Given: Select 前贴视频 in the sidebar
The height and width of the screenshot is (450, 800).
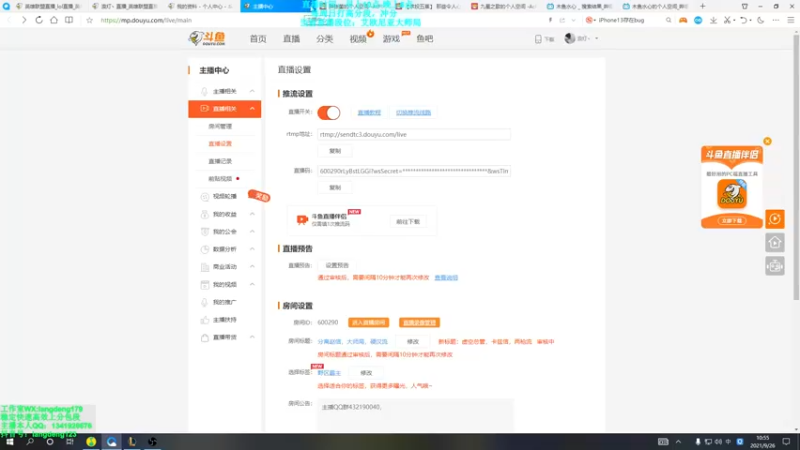Looking at the screenshot, I should 220,179.
